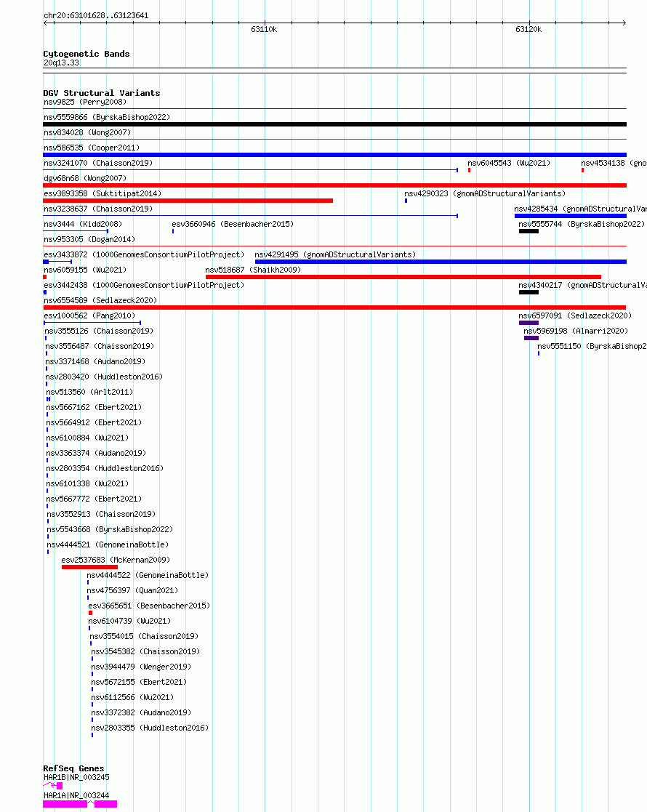The width and height of the screenshot is (647, 812).
Task: Click esv3433872 1000Genomes pilot label
Action: [144, 254]
